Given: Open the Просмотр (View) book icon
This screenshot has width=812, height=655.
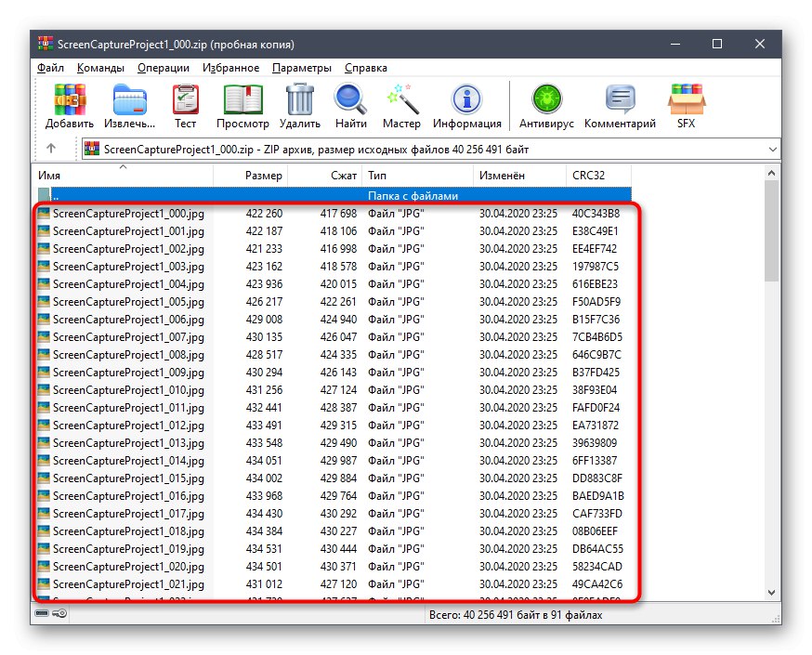Looking at the screenshot, I should coord(242,98).
